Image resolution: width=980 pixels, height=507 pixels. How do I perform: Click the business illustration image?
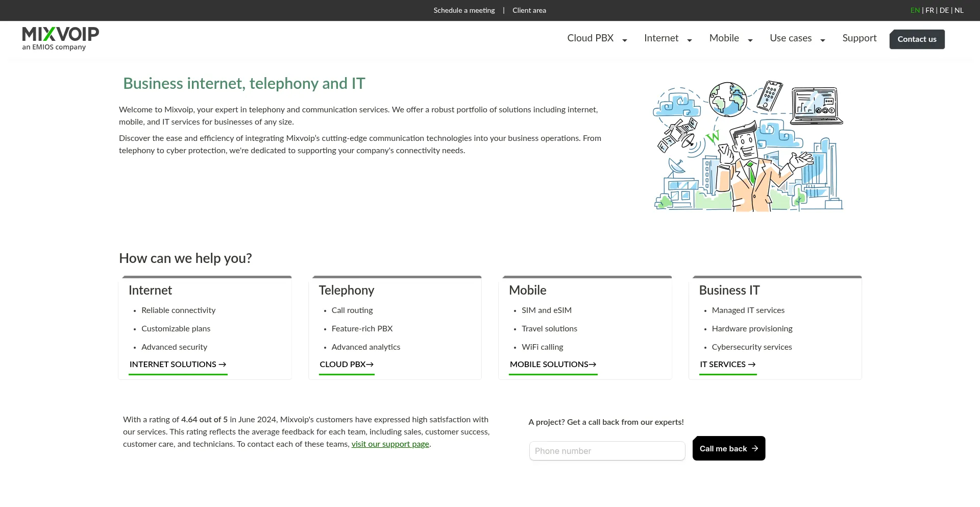coord(748,146)
